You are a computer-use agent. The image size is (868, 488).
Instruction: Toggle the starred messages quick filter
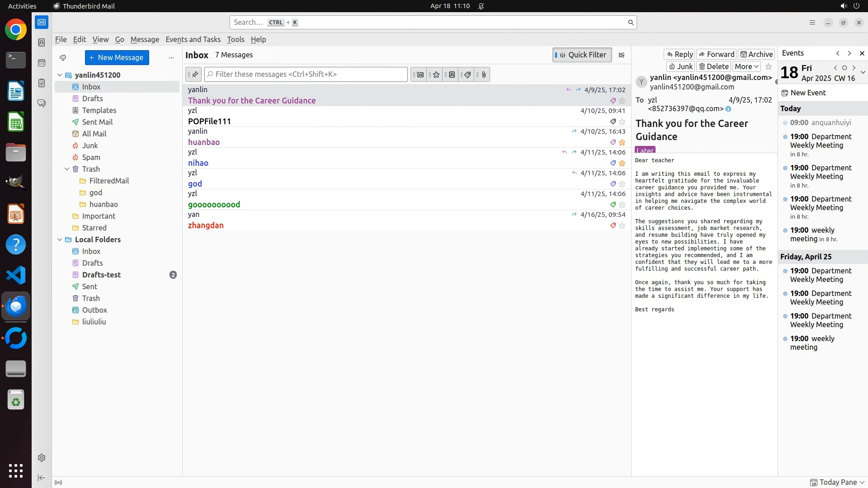[x=436, y=75]
